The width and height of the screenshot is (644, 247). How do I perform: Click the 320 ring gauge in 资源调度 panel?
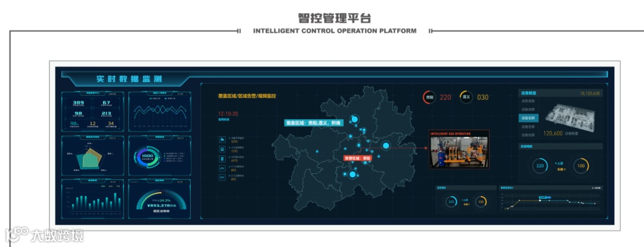[x=540, y=166]
